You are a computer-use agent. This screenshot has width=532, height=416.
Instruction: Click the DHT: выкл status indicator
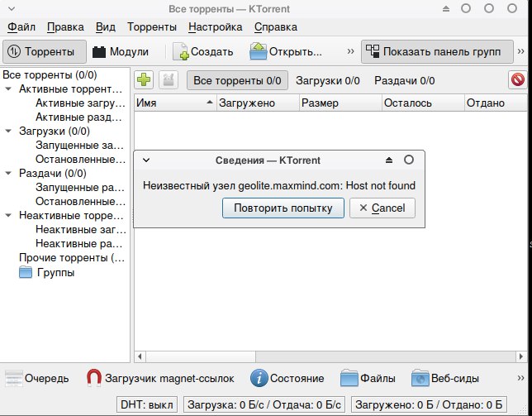click(147, 404)
